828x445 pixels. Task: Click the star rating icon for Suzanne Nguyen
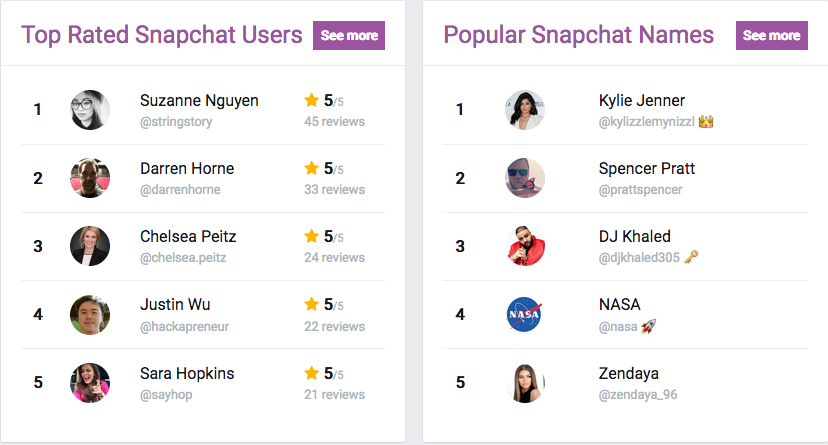pyautogui.click(x=312, y=100)
